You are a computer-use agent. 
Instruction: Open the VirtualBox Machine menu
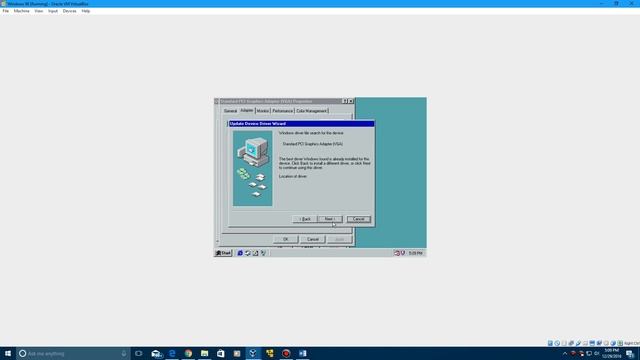tap(22, 11)
